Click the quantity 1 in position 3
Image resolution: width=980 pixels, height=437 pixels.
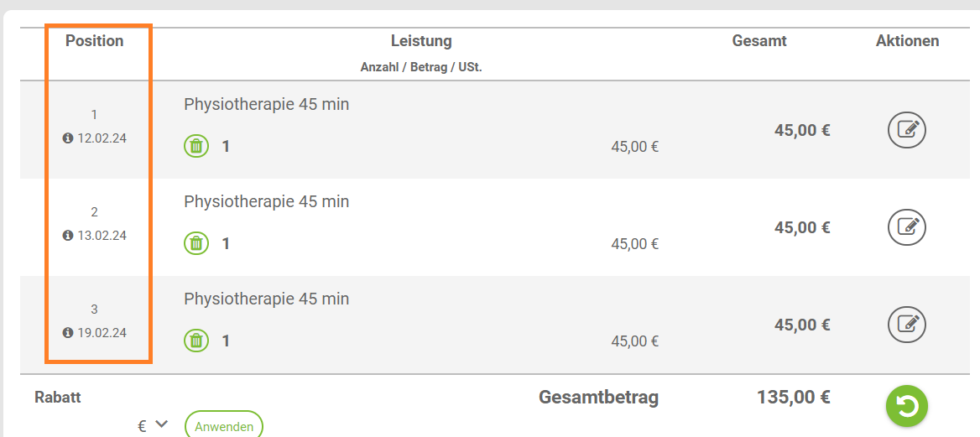226,341
